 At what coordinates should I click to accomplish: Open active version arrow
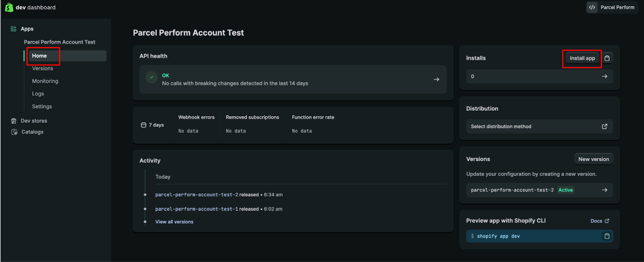click(605, 190)
